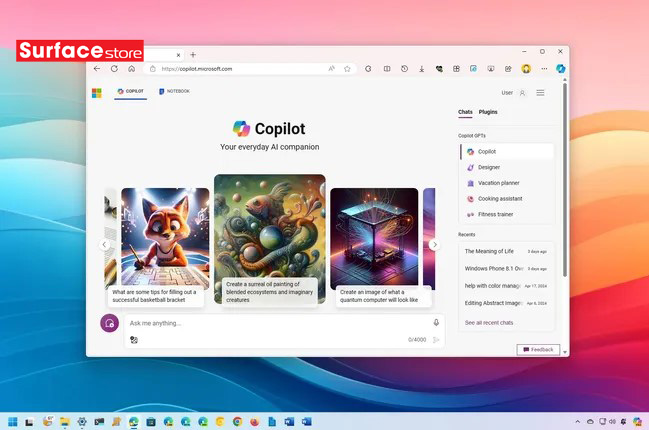Image resolution: width=649 pixels, height=430 pixels.
Task: Click the microphone icon in the chat box
Action: (x=436, y=323)
